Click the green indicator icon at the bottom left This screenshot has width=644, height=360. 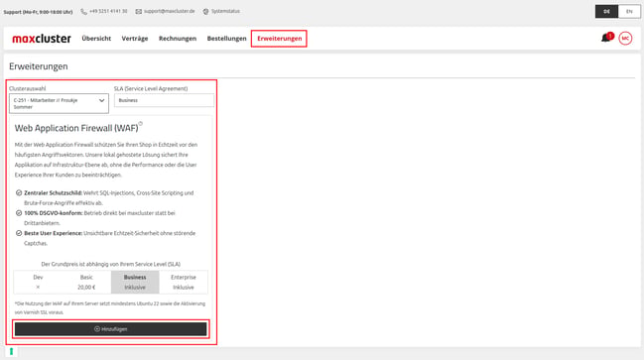point(12,351)
